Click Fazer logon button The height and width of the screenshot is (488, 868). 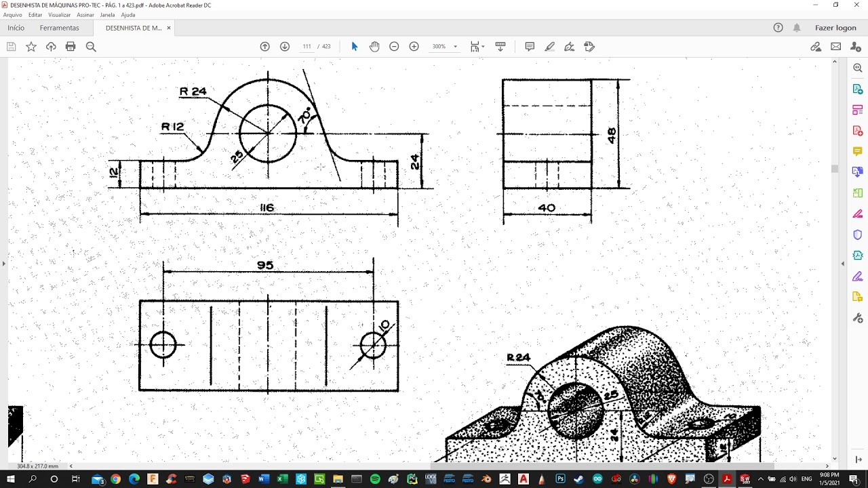point(835,28)
